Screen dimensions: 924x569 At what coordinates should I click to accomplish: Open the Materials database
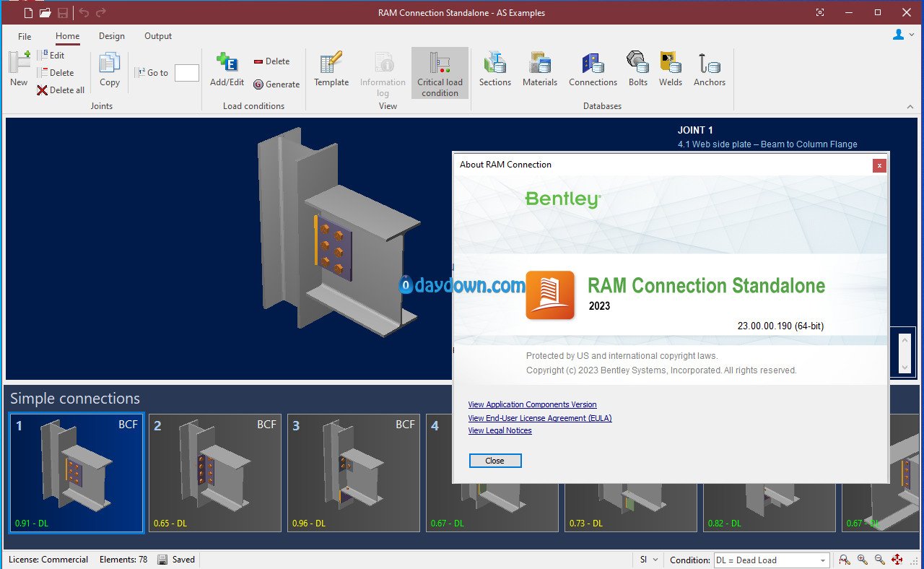(539, 69)
